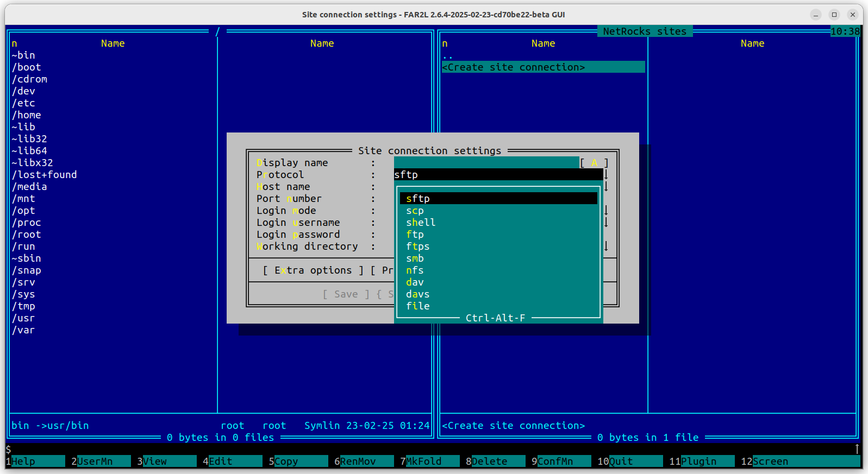The width and height of the screenshot is (868, 474).
Task: Expand the Login mode dropdown arrow
Action: (x=606, y=211)
